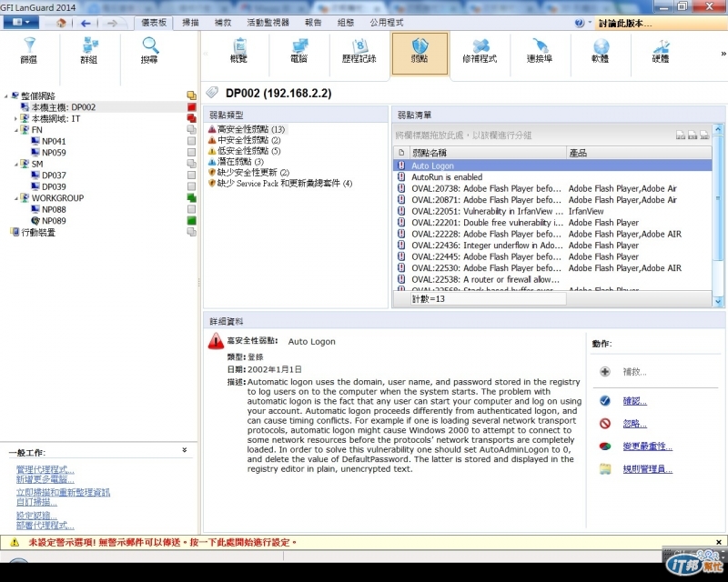
Task: Select computer NP088 in the tree
Action: (x=54, y=209)
